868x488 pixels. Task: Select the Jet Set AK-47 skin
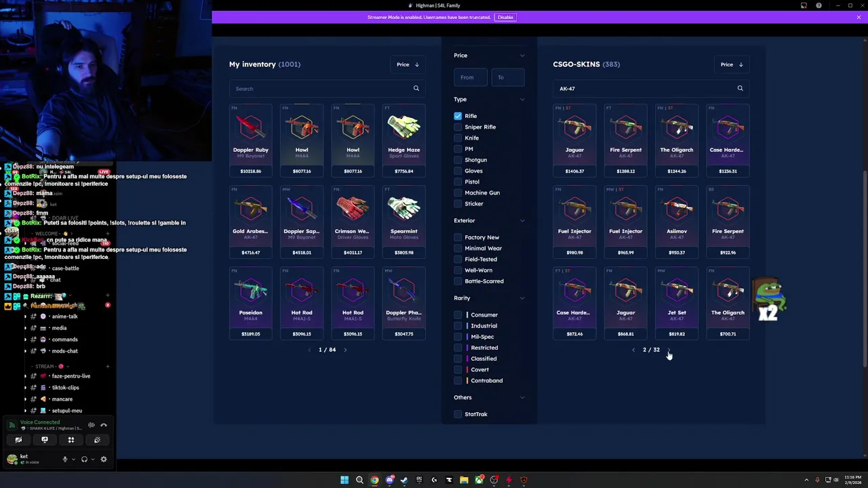tap(677, 303)
